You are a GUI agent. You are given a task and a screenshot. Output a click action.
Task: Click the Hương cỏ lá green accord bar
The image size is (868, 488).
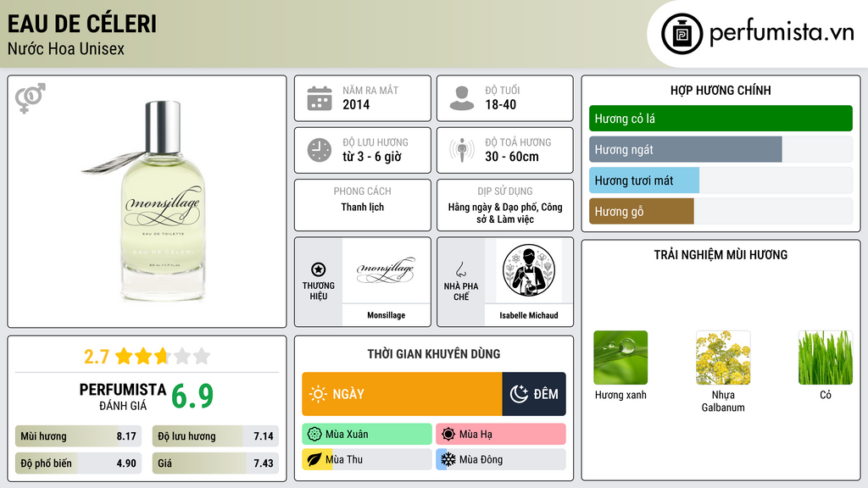(x=721, y=119)
